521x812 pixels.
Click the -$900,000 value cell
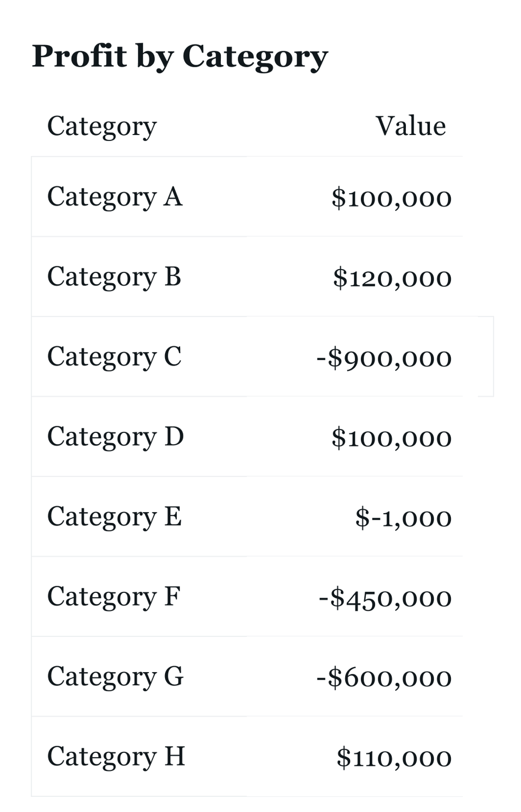(384, 358)
